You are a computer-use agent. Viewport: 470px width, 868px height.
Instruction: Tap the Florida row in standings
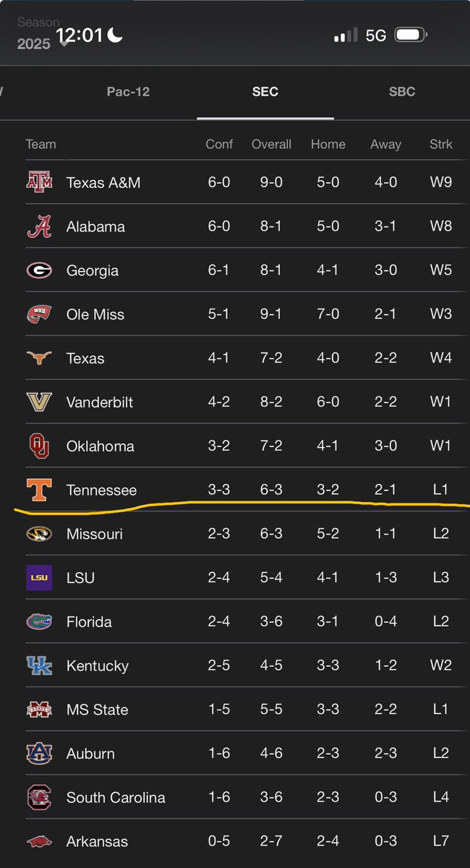[x=89, y=621]
